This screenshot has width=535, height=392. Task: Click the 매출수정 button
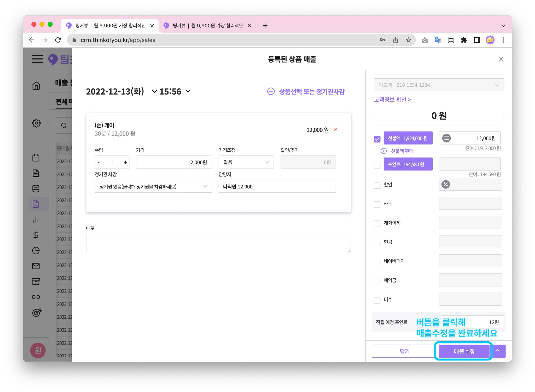point(464,351)
